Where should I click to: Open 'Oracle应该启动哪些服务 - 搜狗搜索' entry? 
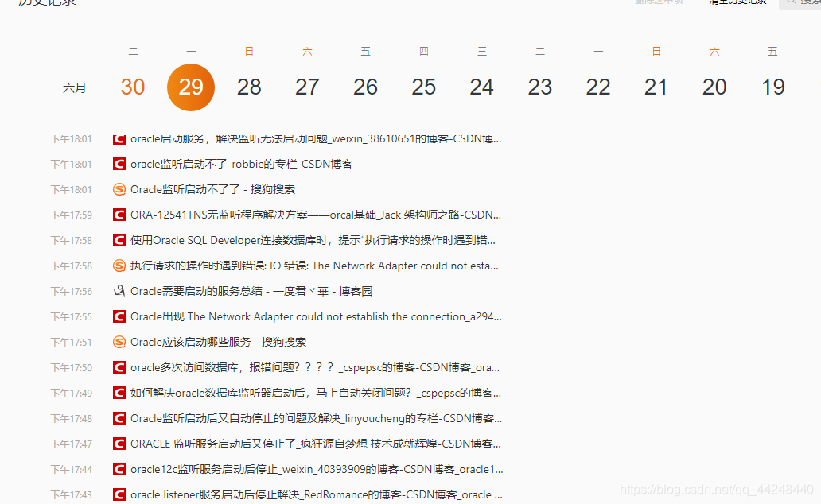coord(218,343)
